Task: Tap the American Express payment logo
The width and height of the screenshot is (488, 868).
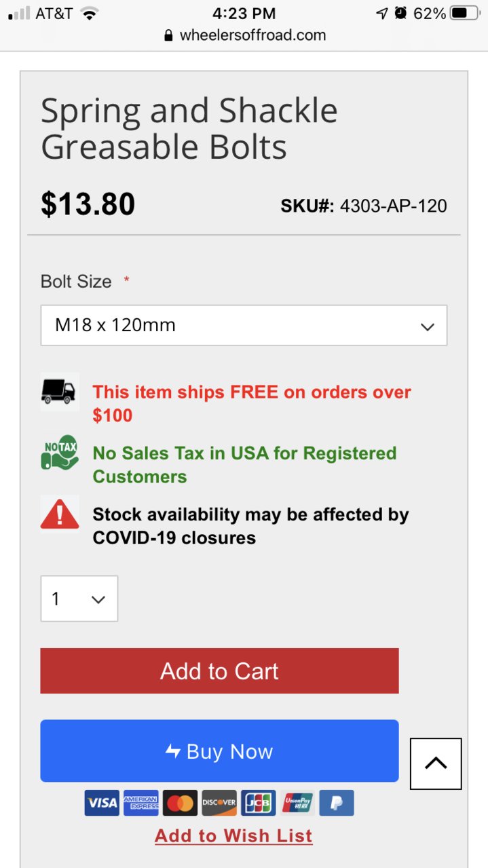Action: pos(141,803)
